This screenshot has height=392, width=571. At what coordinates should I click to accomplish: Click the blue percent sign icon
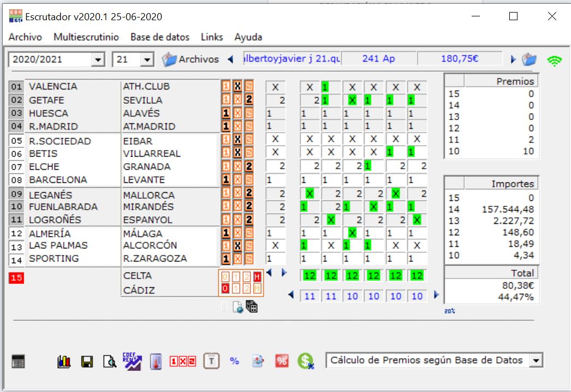(235, 361)
